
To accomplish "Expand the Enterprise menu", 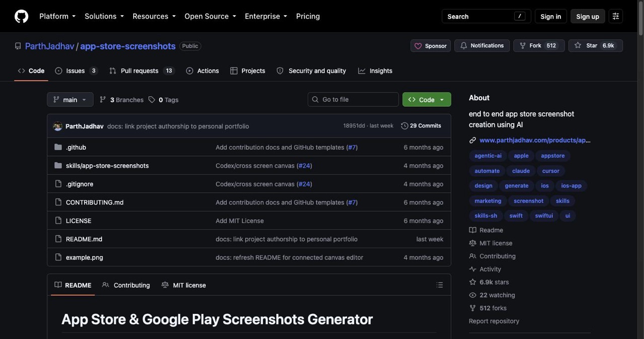I will (x=266, y=16).
